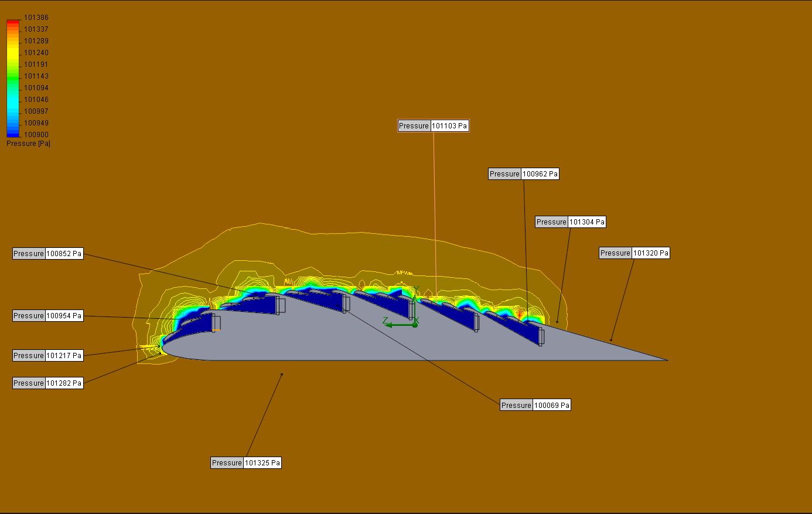Screen dimensions: 812x514
Task: Pick the 101320 Pa pressure callout
Action: tap(634, 253)
